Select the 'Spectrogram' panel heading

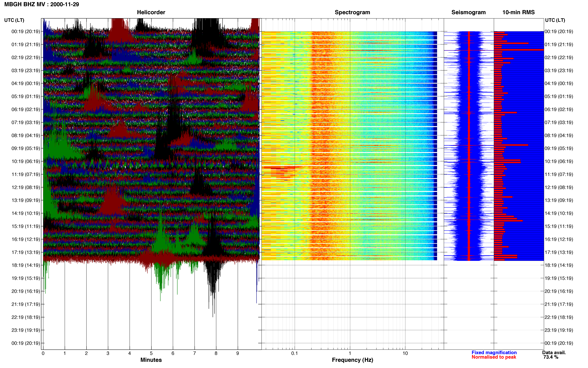tap(352, 12)
